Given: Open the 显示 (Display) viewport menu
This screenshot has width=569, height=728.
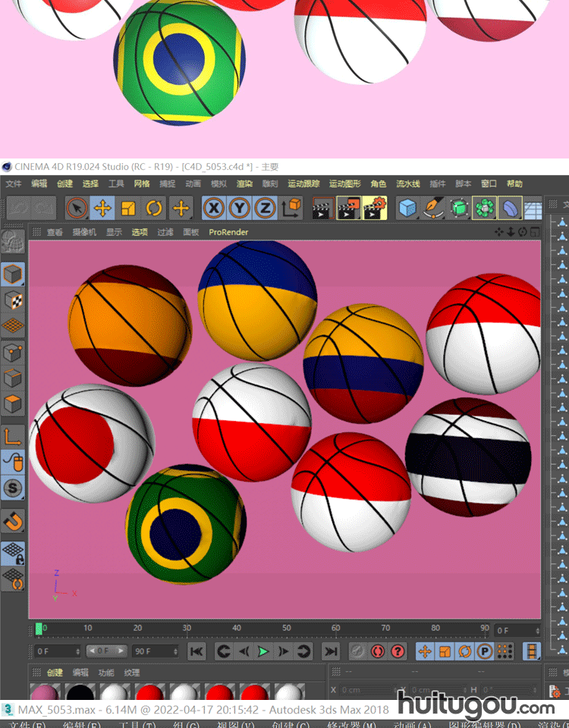Looking at the screenshot, I should click(114, 232).
